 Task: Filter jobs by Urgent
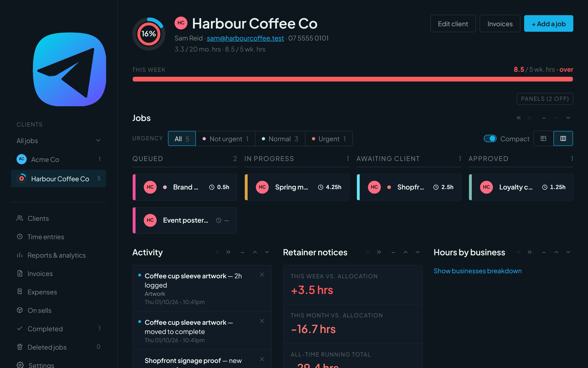(x=329, y=139)
